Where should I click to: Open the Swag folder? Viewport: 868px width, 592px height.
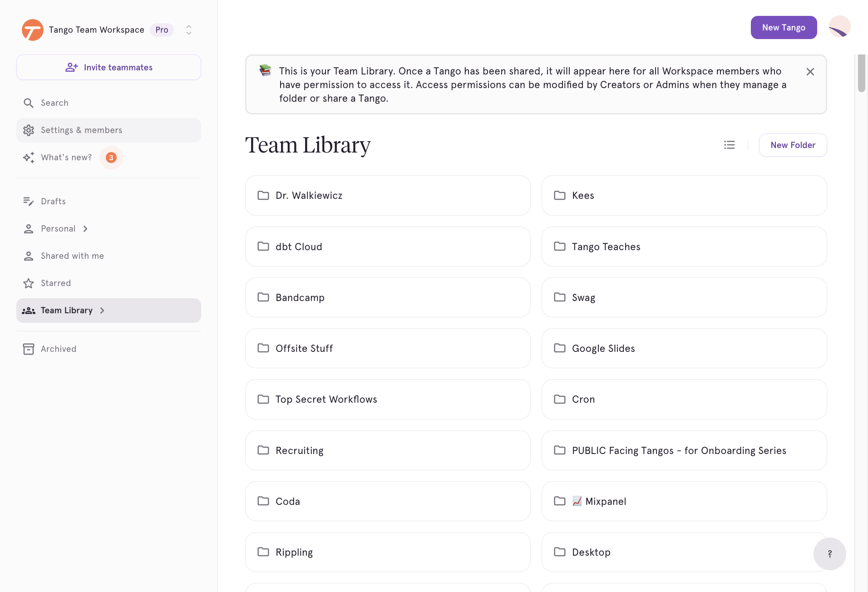click(x=684, y=297)
